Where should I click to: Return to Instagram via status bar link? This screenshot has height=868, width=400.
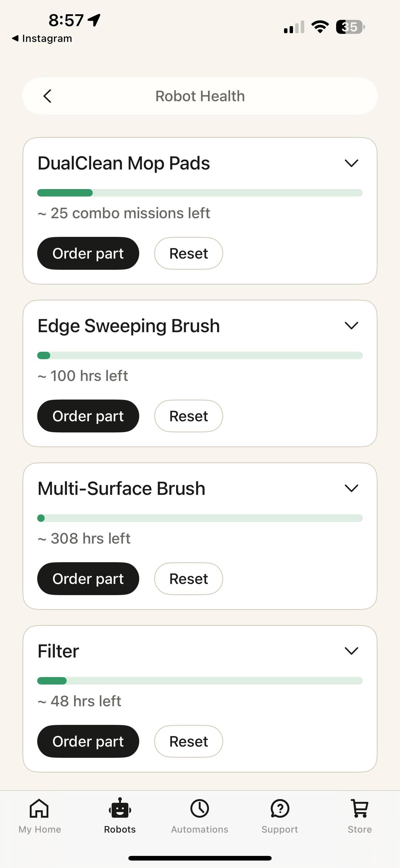click(x=42, y=38)
